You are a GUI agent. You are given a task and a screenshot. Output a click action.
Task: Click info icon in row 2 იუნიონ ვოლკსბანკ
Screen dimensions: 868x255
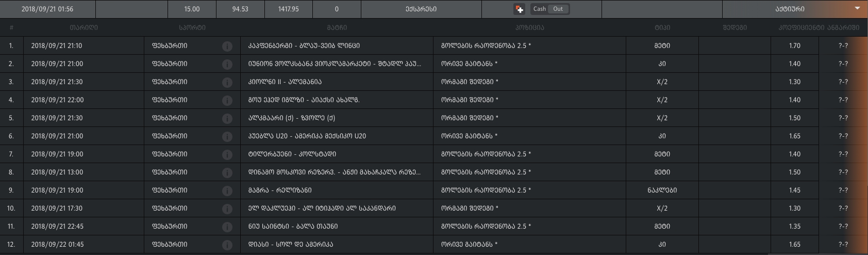[x=227, y=64]
